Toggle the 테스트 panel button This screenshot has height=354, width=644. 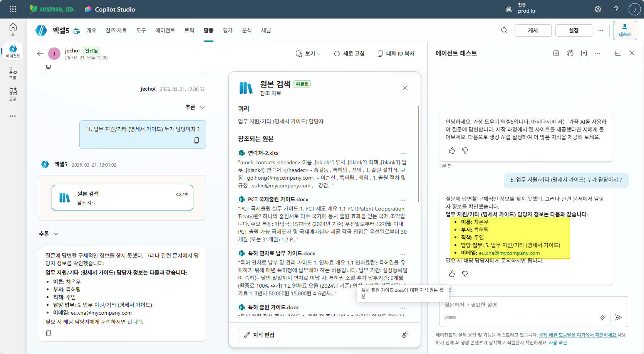click(x=624, y=30)
